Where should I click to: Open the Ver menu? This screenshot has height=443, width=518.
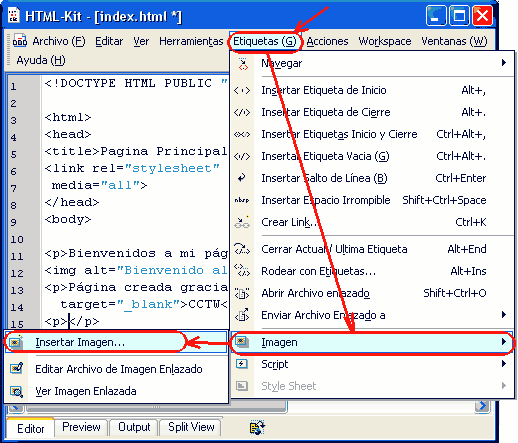point(141,41)
